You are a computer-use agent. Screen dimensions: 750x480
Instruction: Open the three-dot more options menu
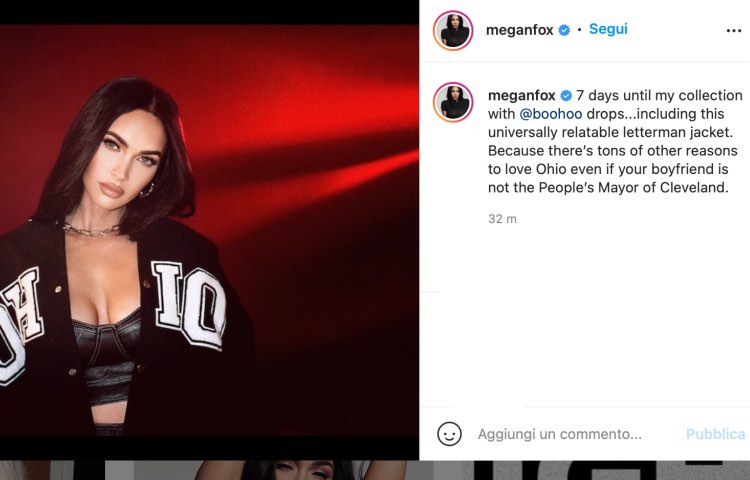734,31
